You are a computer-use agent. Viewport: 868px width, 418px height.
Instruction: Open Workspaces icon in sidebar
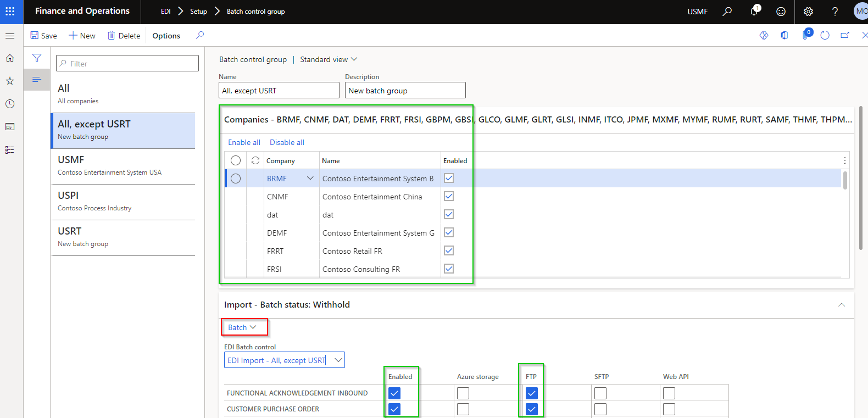tap(10, 127)
